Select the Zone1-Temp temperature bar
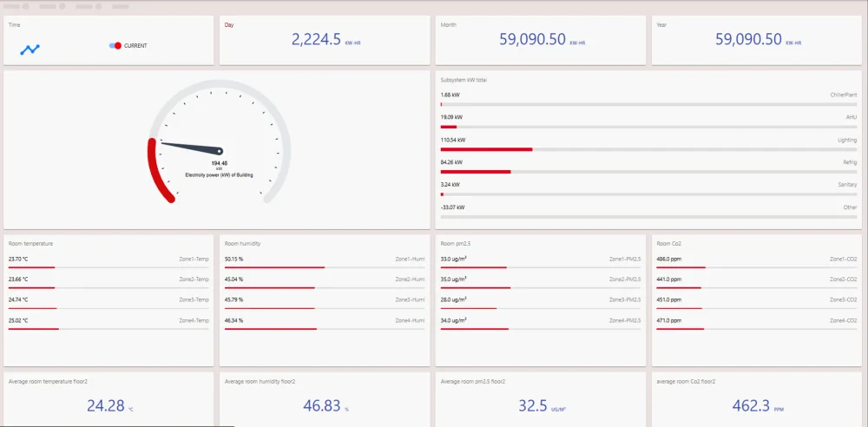Viewport: 868px width, 427px height. (x=108, y=267)
